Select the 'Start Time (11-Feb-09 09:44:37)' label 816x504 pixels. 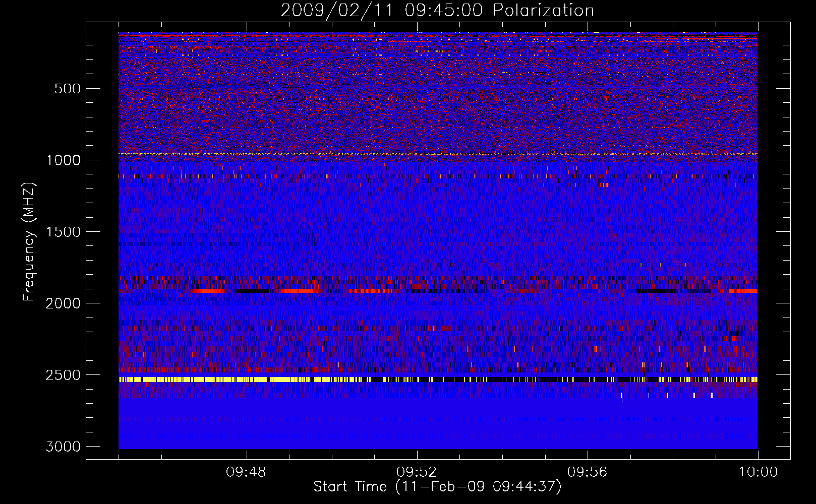pyautogui.click(x=437, y=487)
